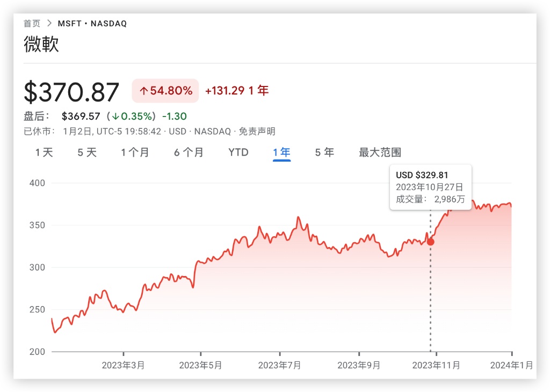This screenshot has width=550, height=392.
Task: Click the 首页 breadcrumb link
Action: [32, 24]
